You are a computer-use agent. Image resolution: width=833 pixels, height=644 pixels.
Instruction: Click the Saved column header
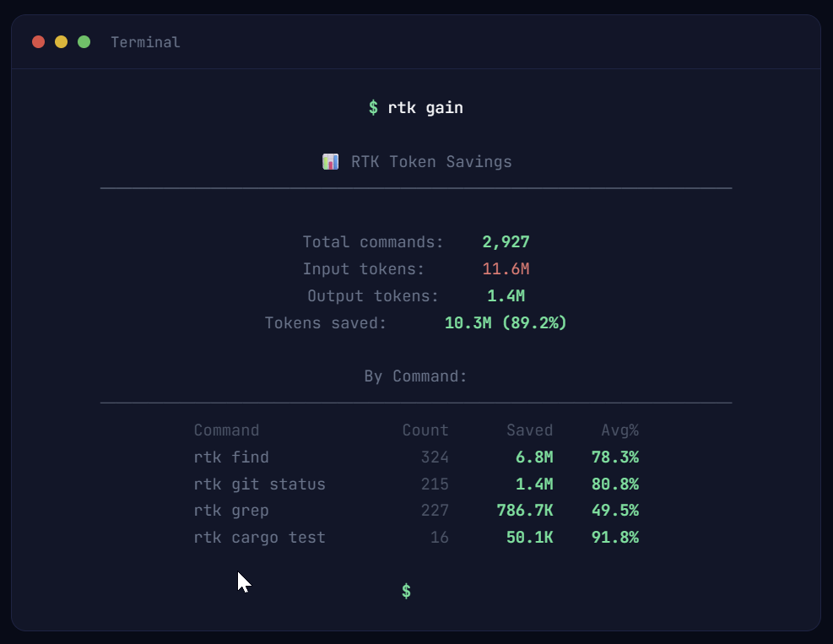point(529,430)
